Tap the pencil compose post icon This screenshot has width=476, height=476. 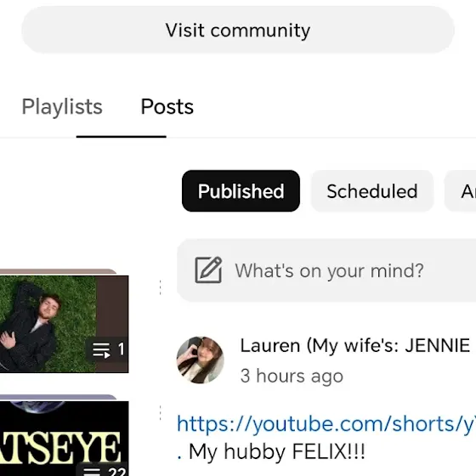tap(208, 270)
